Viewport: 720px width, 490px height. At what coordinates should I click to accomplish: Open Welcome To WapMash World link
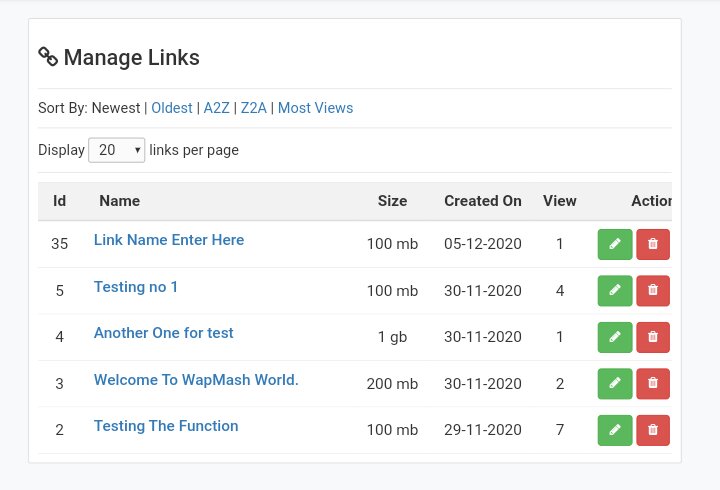coord(196,380)
